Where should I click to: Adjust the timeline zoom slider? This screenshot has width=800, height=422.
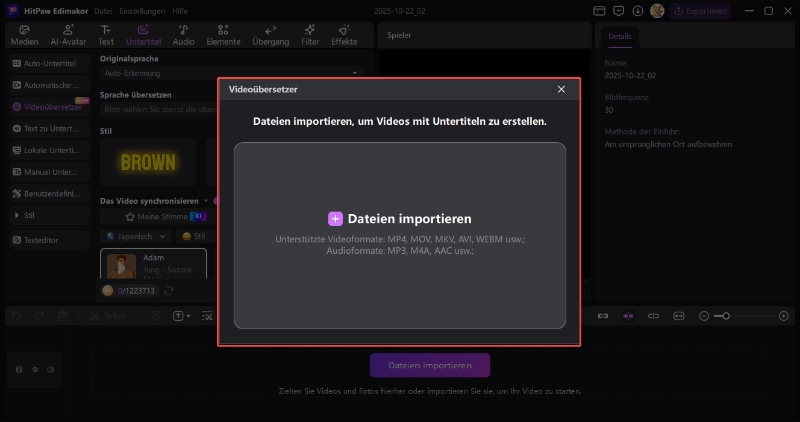(726, 316)
